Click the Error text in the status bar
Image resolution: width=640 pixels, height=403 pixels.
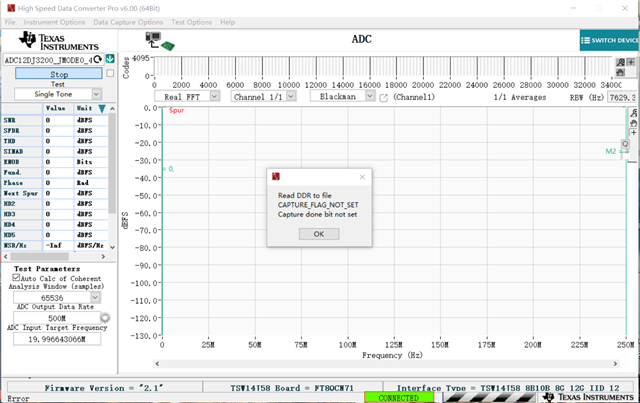(18, 399)
